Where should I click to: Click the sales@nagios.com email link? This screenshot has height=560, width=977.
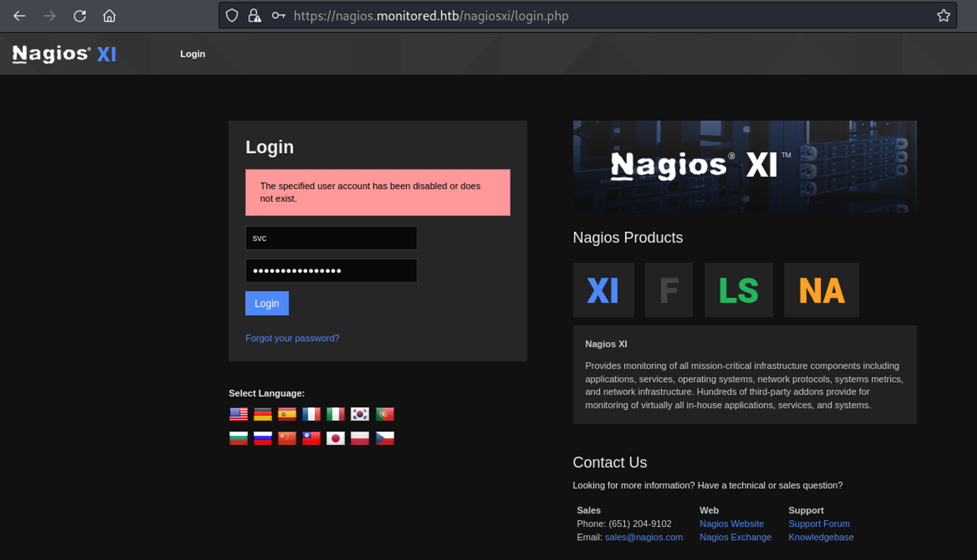coord(643,537)
